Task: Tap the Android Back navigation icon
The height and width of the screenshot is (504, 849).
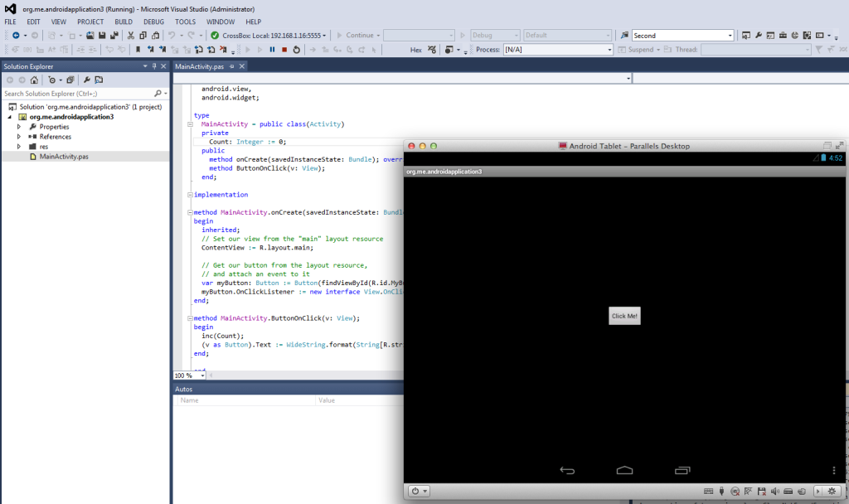Action: click(x=567, y=471)
